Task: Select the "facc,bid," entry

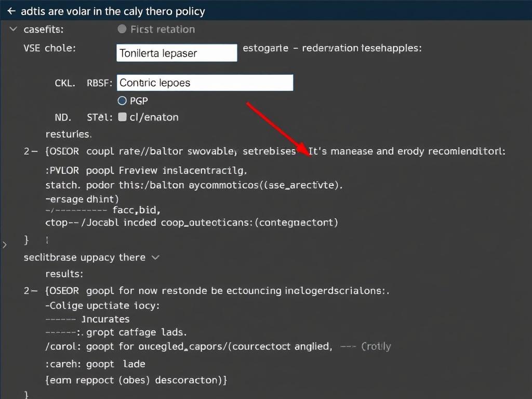Action: coord(137,210)
